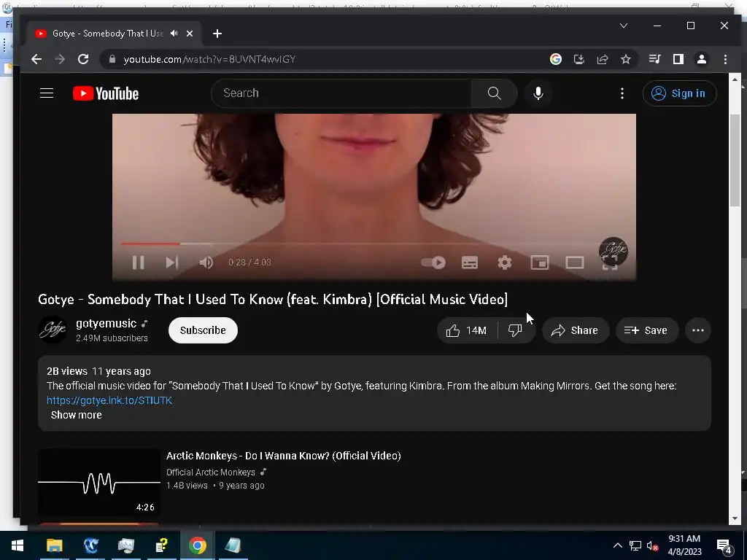Dislike this video
The height and width of the screenshot is (560, 747).
pos(516,330)
